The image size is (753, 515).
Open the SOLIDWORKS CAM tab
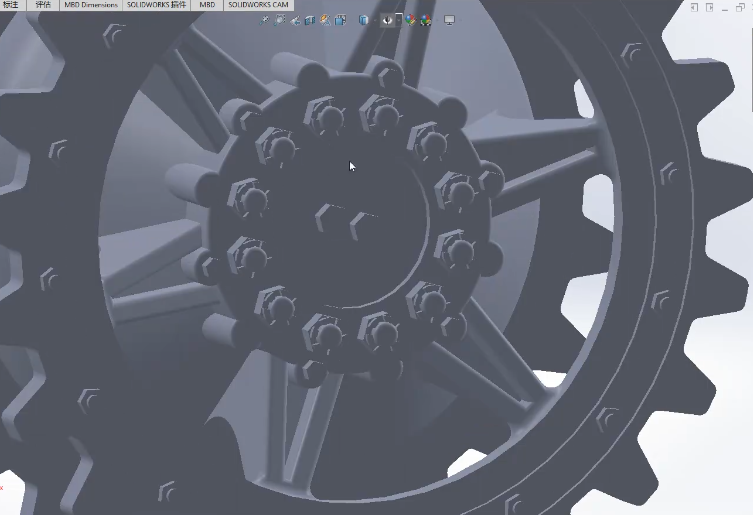coord(258,5)
